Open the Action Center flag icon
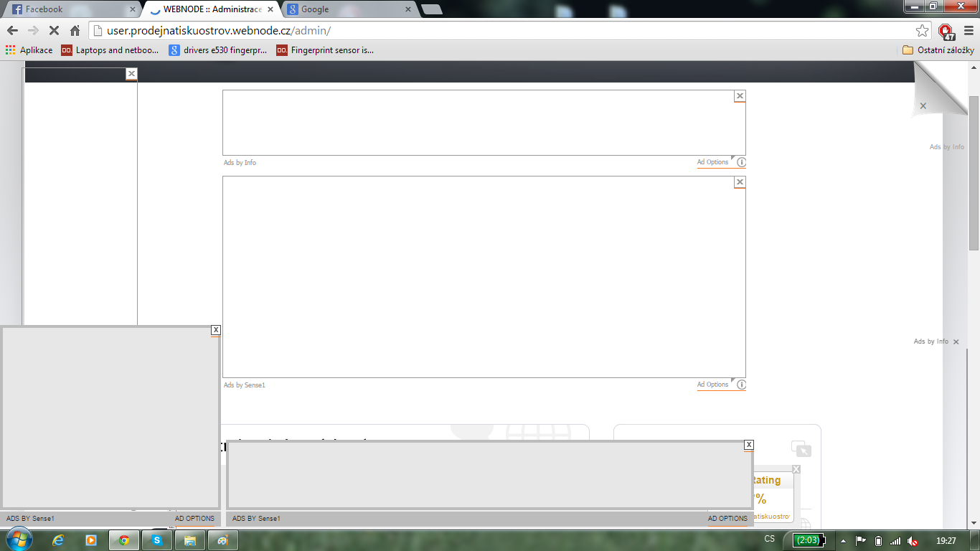 pos(861,540)
